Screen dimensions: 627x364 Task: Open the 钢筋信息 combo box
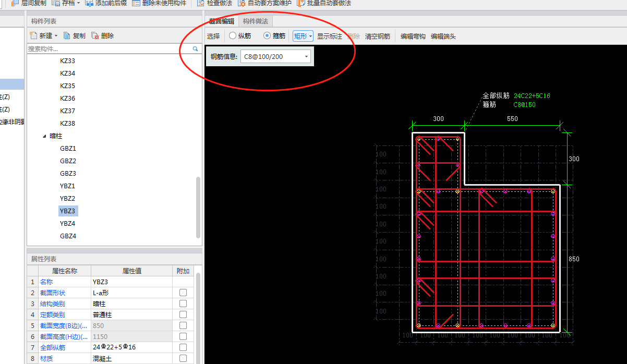[275, 56]
